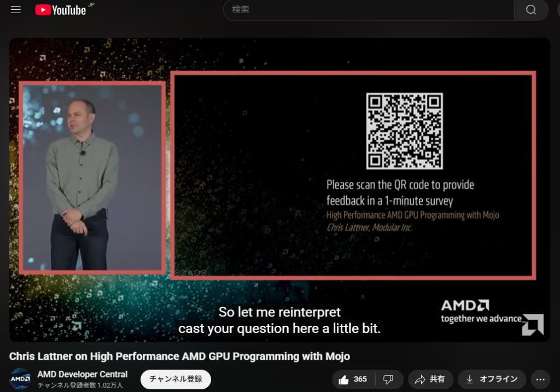Go to the YouTube home logo
The height and width of the screenshot is (392, 560).
tap(61, 10)
